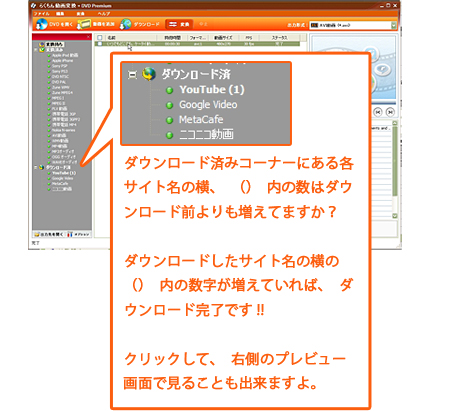Select YouTube (1) in the sidebar tree
This screenshot has height=411, width=449.
pos(64,173)
